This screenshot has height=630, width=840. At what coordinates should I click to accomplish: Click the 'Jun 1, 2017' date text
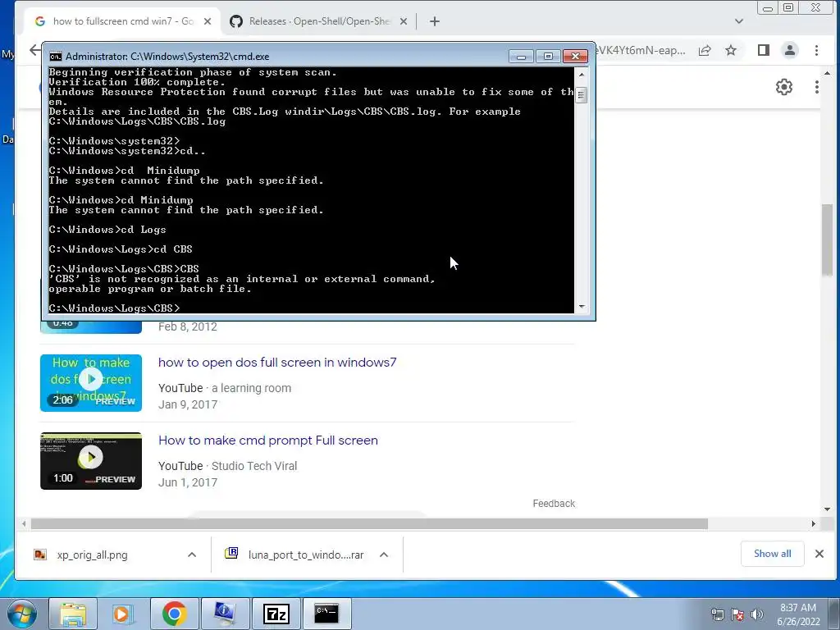click(188, 482)
